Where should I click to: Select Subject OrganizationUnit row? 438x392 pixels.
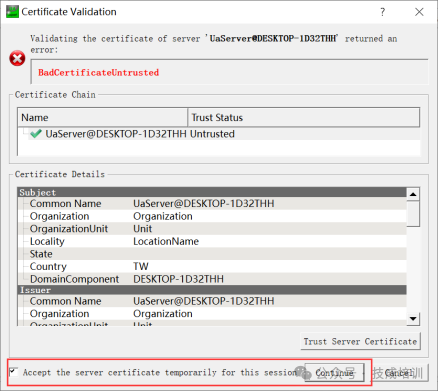pos(212,229)
